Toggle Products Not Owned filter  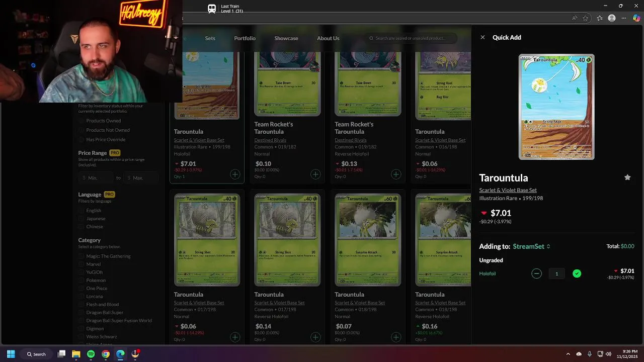(81, 130)
